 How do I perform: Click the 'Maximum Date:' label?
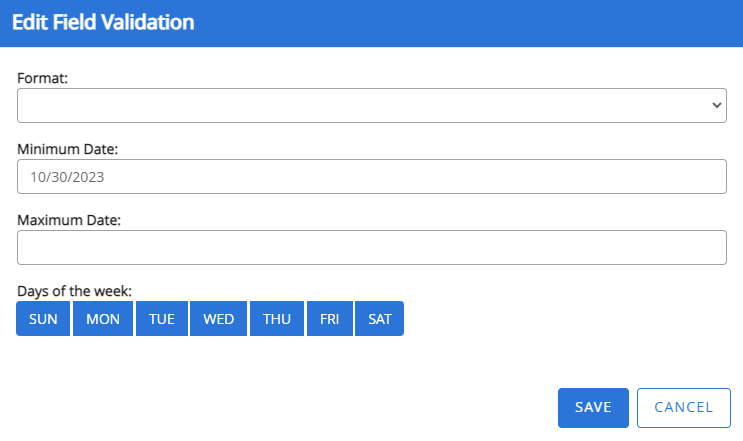click(x=69, y=220)
